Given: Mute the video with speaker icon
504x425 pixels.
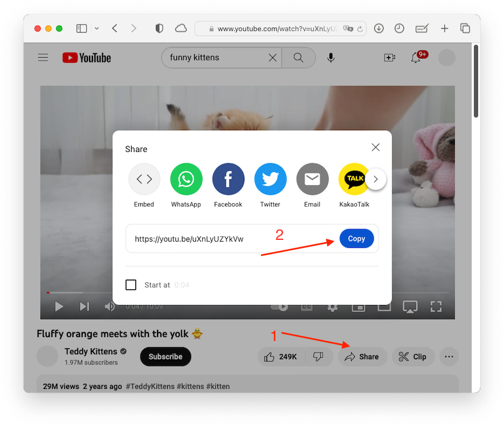Looking at the screenshot, I should click(x=110, y=306).
